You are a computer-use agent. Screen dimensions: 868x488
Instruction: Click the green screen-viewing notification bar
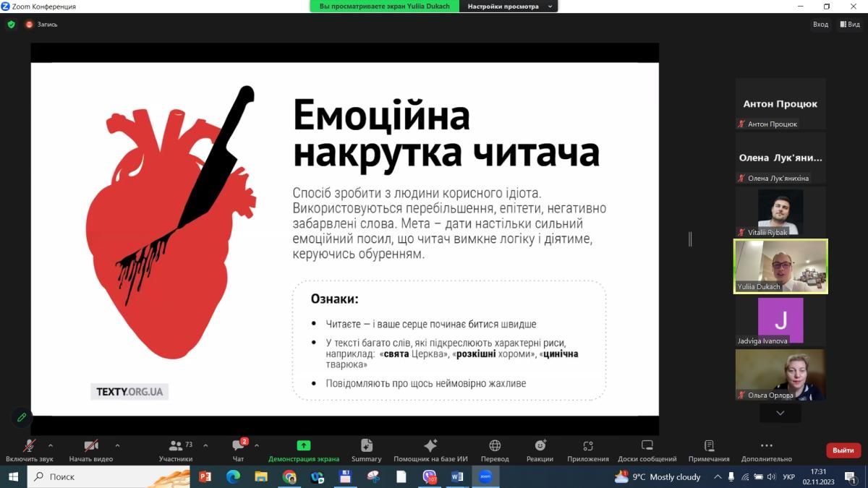[x=385, y=7]
